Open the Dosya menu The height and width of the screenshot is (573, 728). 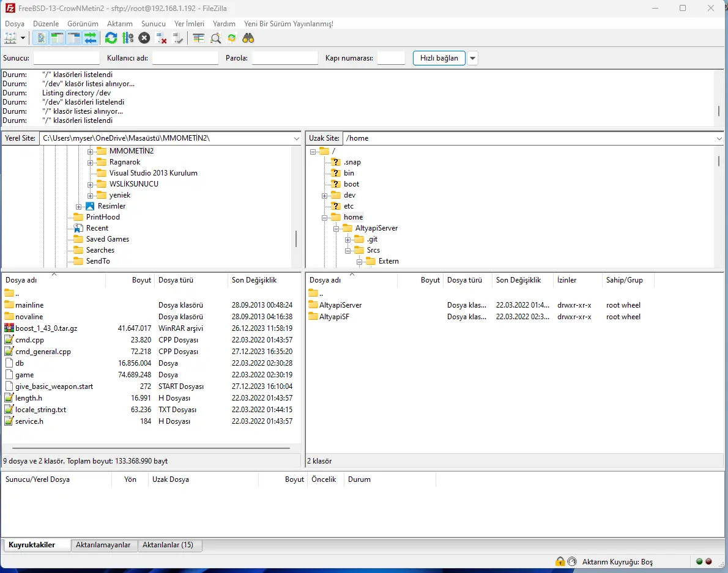pyautogui.click(x=15, y=24)
